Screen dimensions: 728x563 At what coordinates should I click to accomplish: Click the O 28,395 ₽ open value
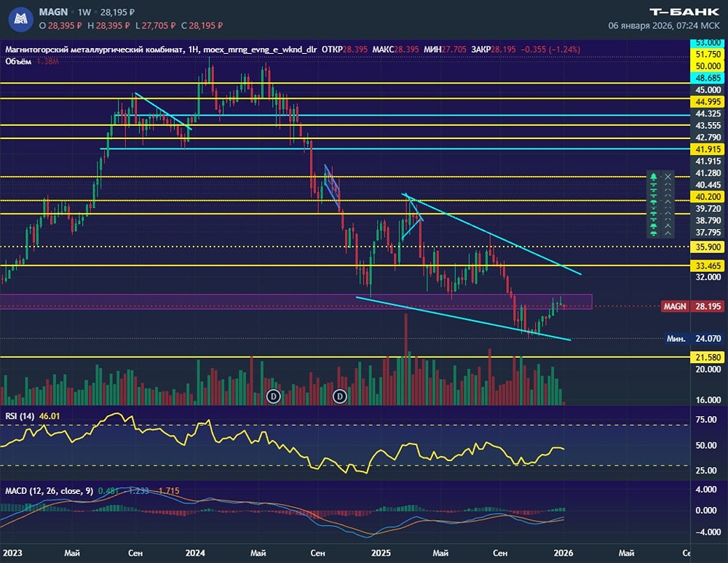60,25
